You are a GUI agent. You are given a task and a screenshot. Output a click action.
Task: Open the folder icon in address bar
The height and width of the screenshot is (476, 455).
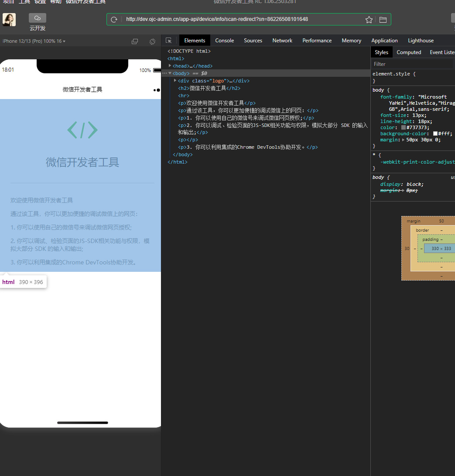(x=383, y=20)
